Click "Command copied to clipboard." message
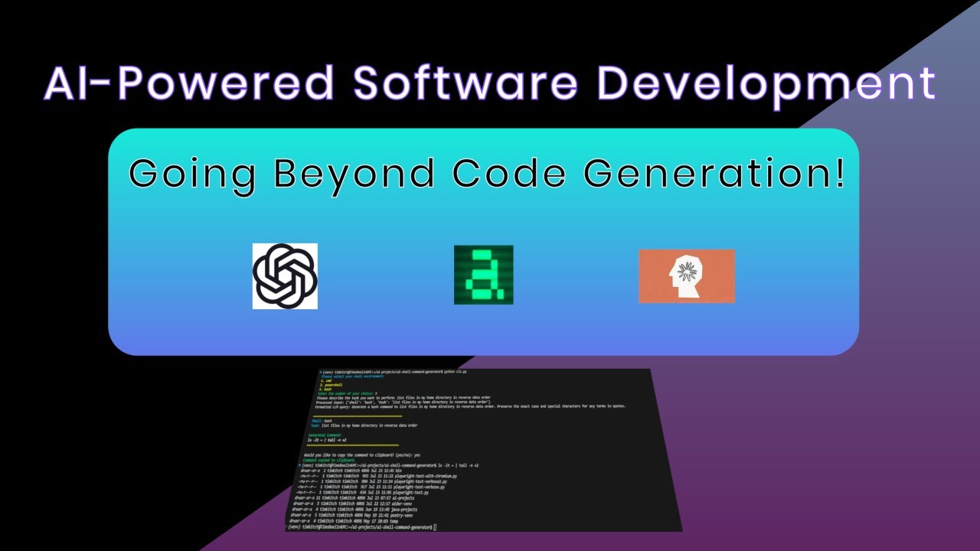Image resolution: width=980 pixels, height=551 pixels. coord(329,460)
